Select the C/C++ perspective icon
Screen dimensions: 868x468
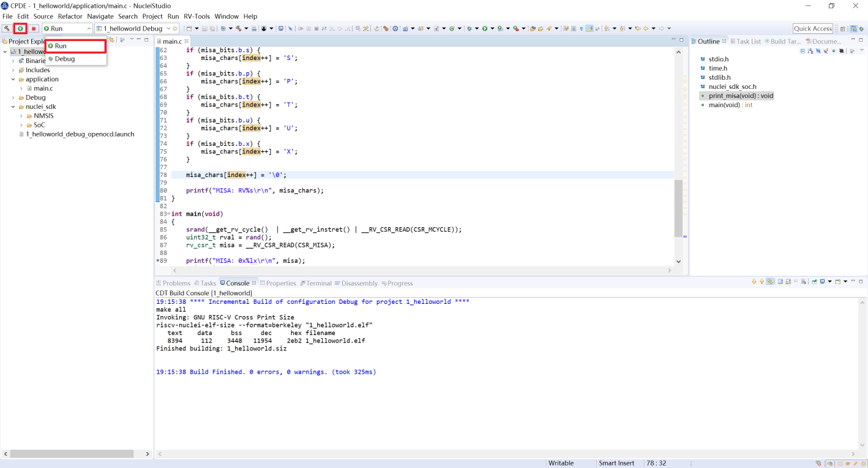(853, 28)
